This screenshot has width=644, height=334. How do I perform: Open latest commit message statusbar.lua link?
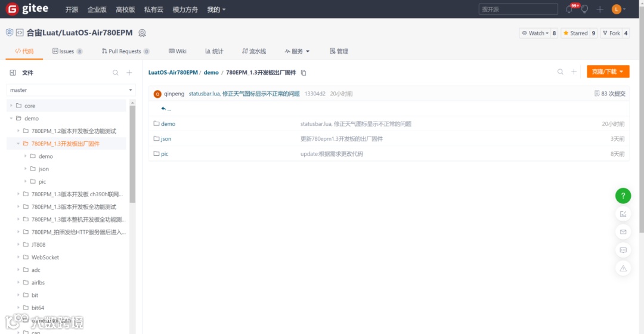pyautogui.click(x=244, y=94)
